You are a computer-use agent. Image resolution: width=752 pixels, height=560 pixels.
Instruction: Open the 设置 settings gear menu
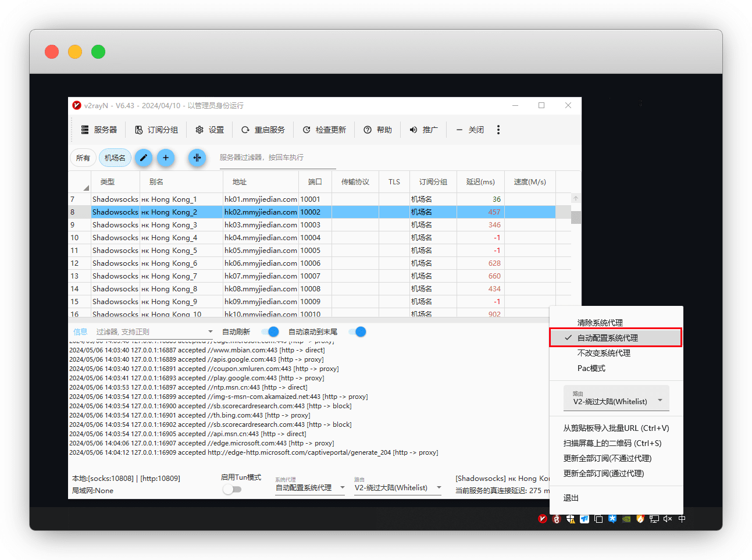click(210, 130)
